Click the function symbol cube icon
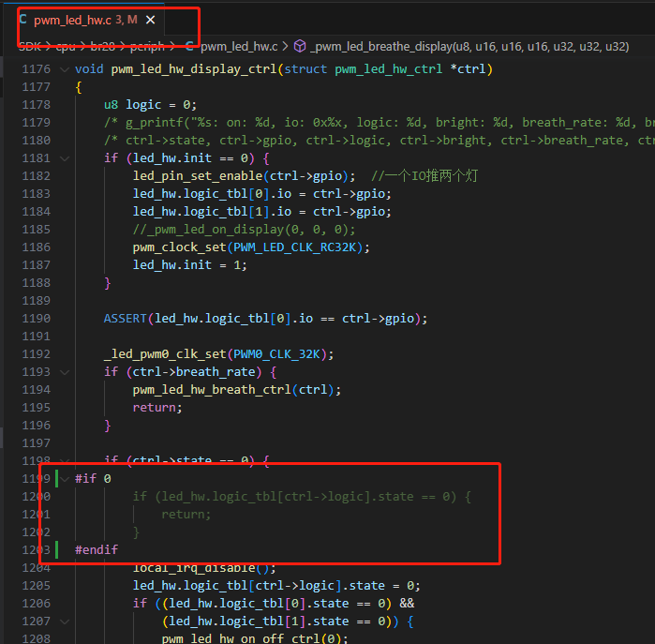The image size is (655, 644). (300, 46)
